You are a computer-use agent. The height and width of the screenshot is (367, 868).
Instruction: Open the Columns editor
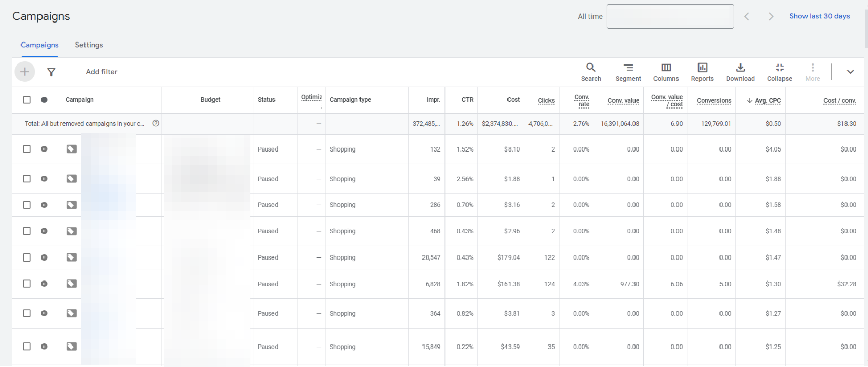coord(666,72)
